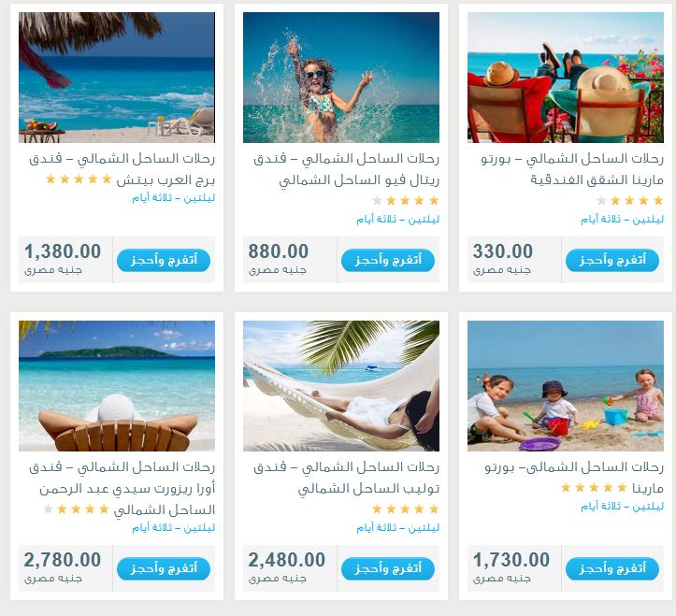Click the book button for the 880.00 trip
The width and height of the screenshot is (676, 616).
[388, 261]
